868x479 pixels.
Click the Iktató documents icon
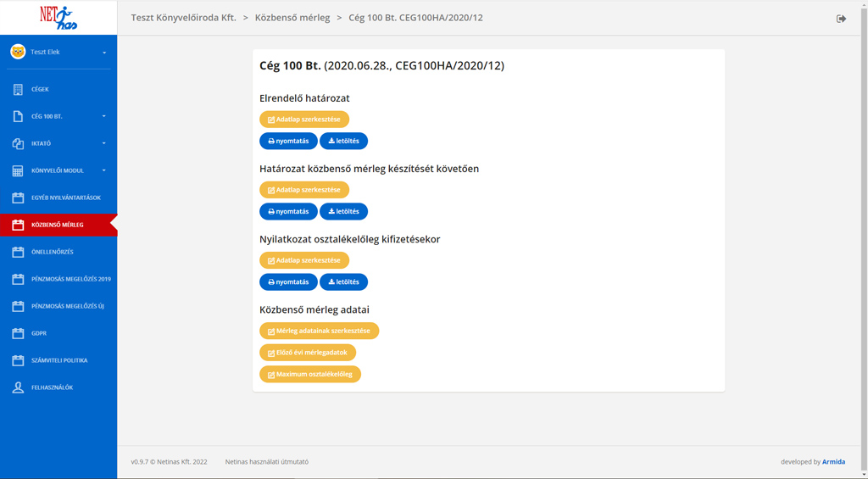[18, 143]
